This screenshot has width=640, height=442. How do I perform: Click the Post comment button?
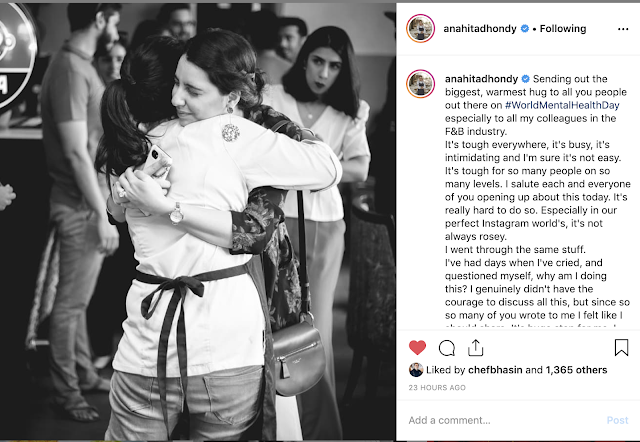tap(617, 420)
